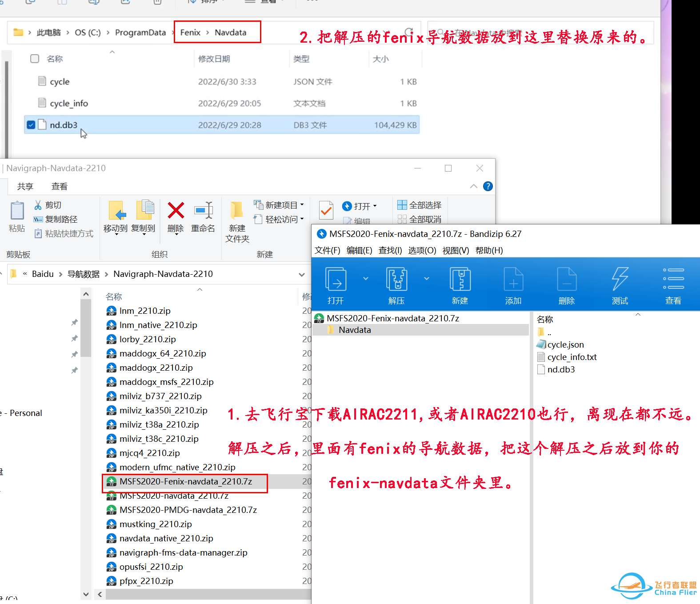Viewport: 700px width, 604px height.
Task: Click the ProgramData breadcrumb
Action: tap(140, 32)
